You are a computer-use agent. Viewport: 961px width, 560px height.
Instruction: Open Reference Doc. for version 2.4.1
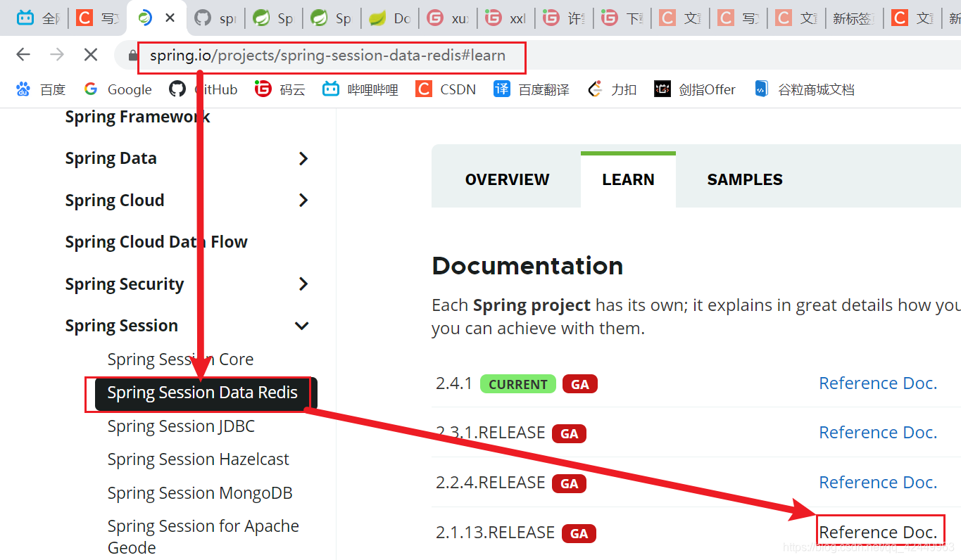878,383
